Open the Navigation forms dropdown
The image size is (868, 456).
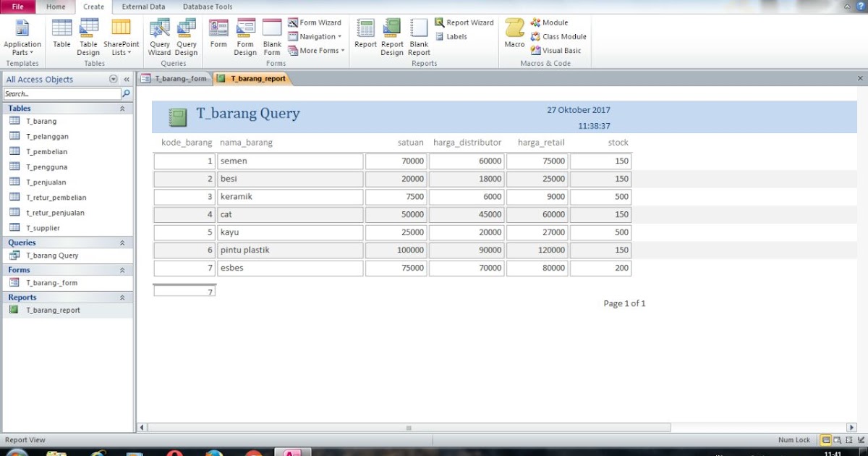pyautogui.click(x=315, y=36)
